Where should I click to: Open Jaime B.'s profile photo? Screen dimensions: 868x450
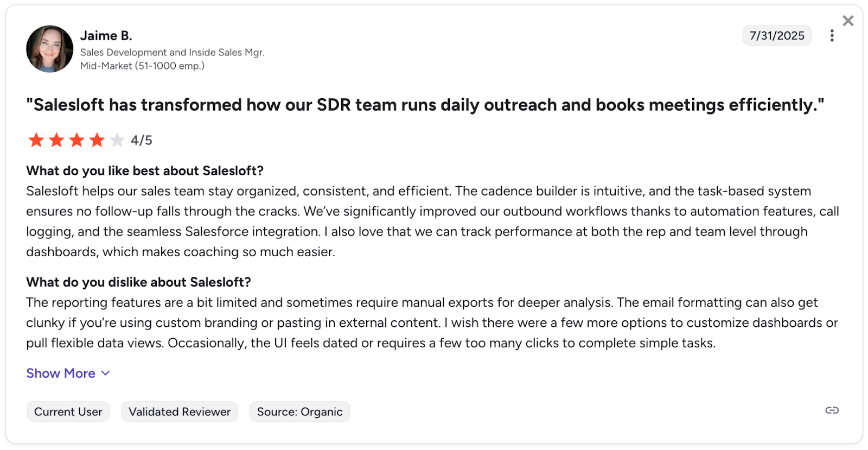pyautogui.click(x=49, y=49)
